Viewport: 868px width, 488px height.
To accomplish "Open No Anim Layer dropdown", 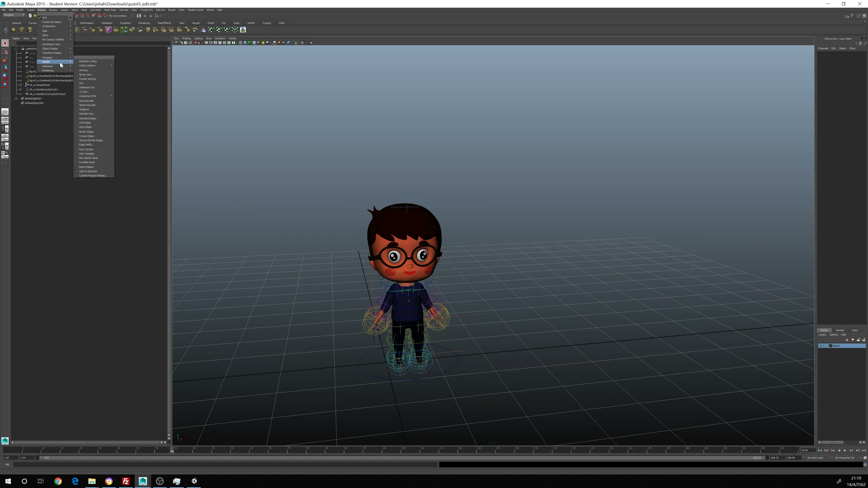I will point(815,458).
